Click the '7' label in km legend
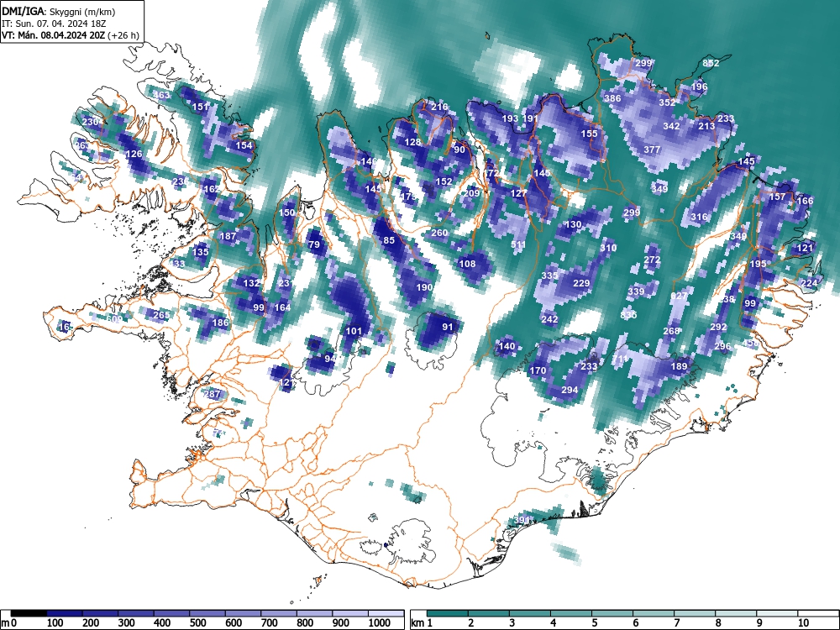The width and height of the screenshot is (840, 630). tap(676, 623)
